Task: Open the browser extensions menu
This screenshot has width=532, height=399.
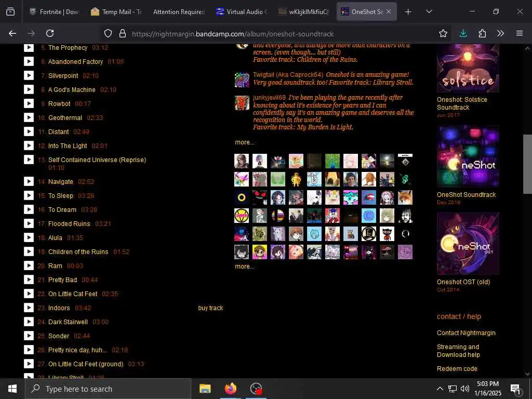Action: pos(482,33)
